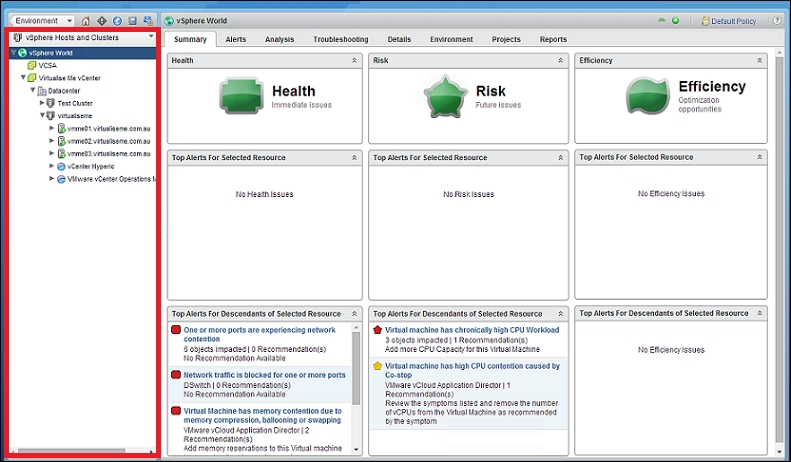Click the large green Health badge
791x462 pixels.
(241, 95)
